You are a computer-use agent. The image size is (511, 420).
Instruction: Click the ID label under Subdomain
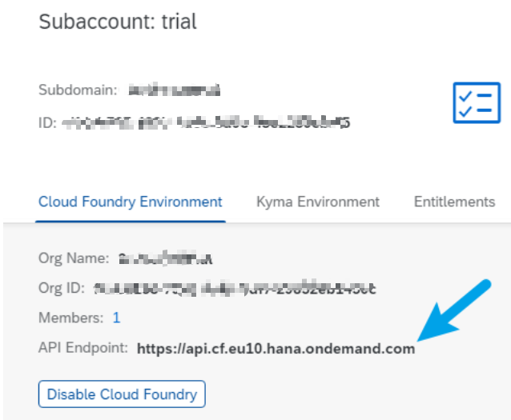point(47,123)
